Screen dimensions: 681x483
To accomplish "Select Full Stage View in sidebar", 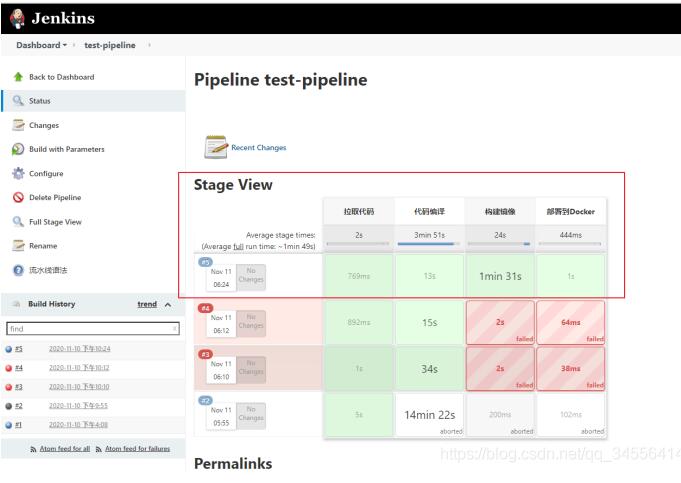I will (55, 222).
